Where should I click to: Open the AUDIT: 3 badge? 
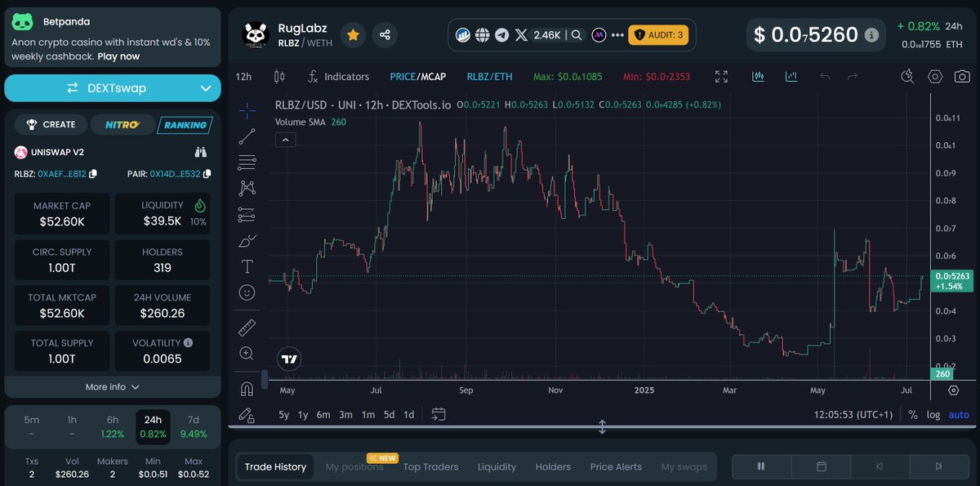tap(658, 35)
